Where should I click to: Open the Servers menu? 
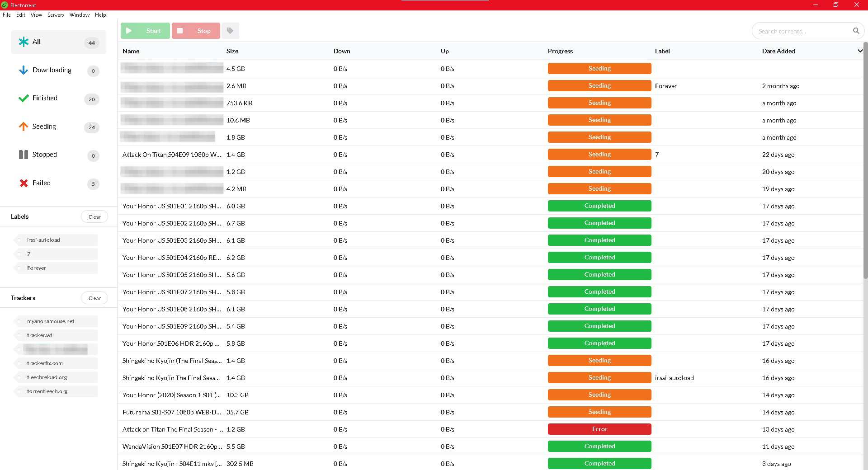pos(56,15)
